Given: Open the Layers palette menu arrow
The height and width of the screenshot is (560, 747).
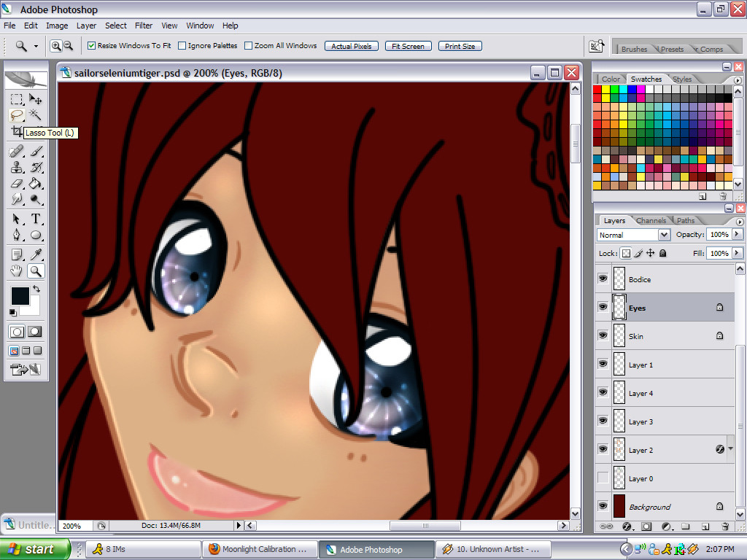Looking at the screenshot, I should 739,222.
